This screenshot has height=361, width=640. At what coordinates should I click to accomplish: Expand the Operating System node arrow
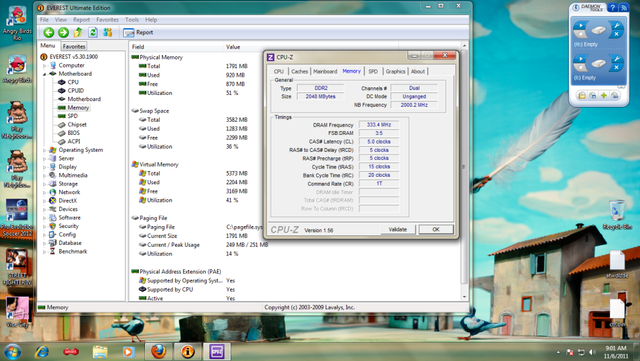click(44, 150)
